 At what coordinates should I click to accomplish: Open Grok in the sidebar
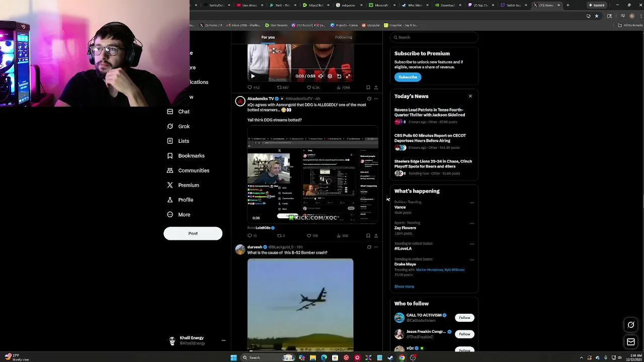coord(179,126)
